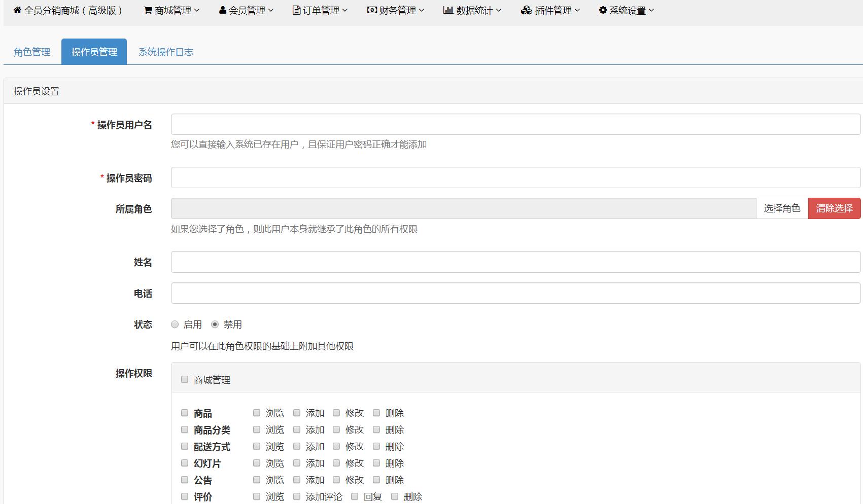Click the shopping cart icon on 商城管理
This screenshot has width=863, height=504.
pyautogui.click(x=147, y=9)
